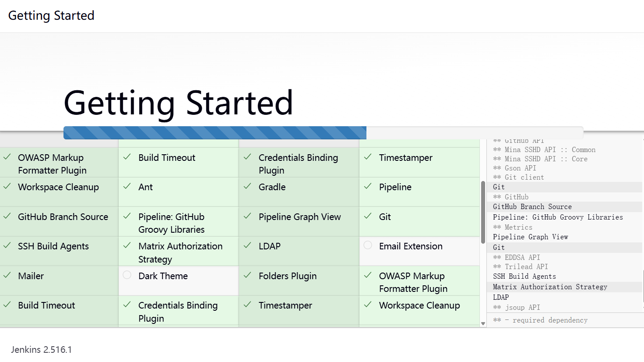
Task: Click the 'Gson API' log entry
Action: [514, 168]
